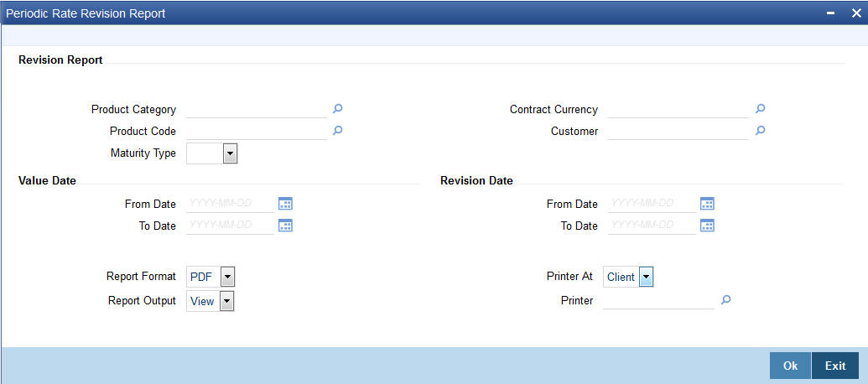Viewport: 868px width, 384px height.
Task: Focus the Printer input field
Action: (x=658, y=301)
